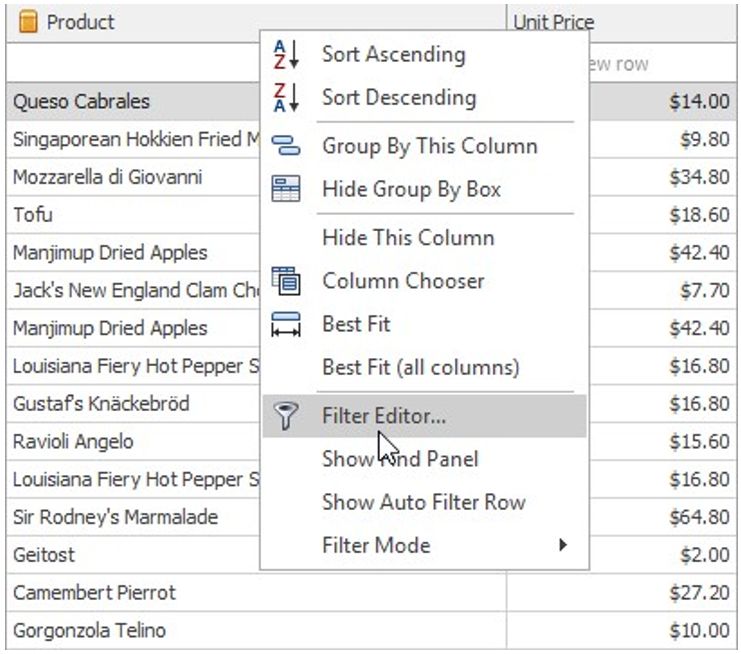
Task: Enable Show Auto Filter Row
Action: tap(423, 502)
